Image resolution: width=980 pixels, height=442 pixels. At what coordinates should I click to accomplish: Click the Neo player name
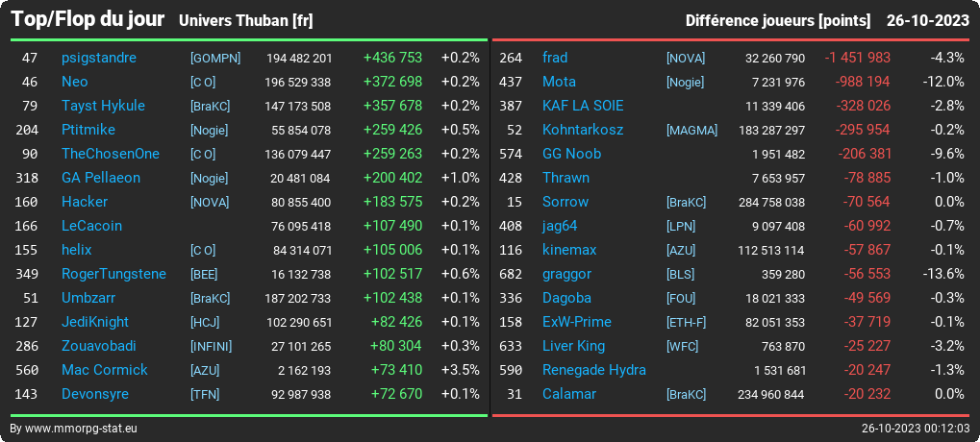(74, 82)
